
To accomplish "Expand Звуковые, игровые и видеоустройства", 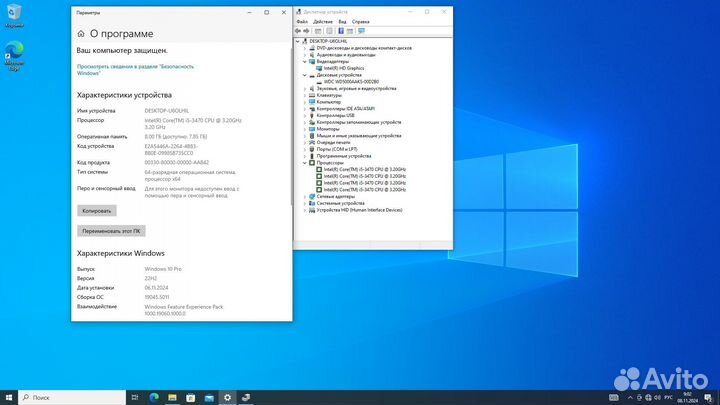I will tap(304, 89).
